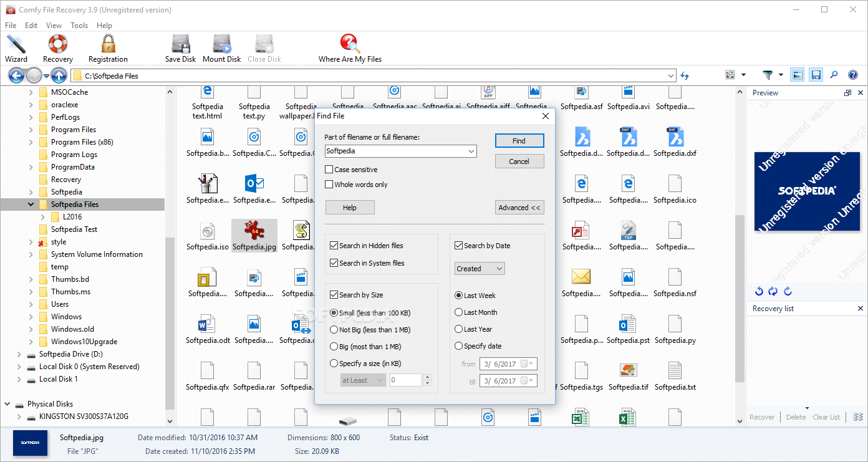Screen dimensions: 868x462
Task: Toggle Search by Date checkbox
Action: pyautogui.click(x=459, y=246)
